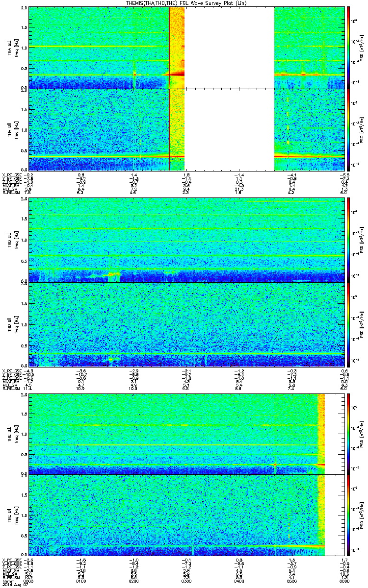This screenshot has height=588, width=368.
Task: Click the 1.0 frequency tick of THD B⊥ panel
Action: click(24, 240)
